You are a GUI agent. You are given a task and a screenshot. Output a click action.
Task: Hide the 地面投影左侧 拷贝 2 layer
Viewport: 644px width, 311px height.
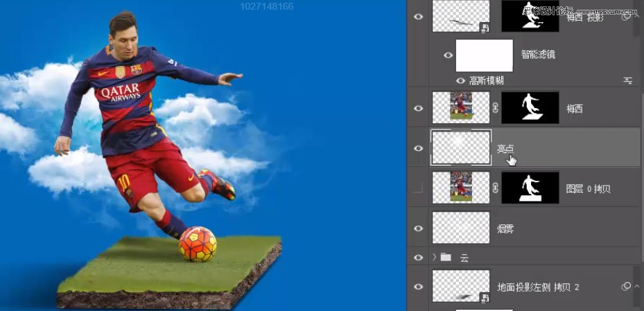click(x=418, y=287)
